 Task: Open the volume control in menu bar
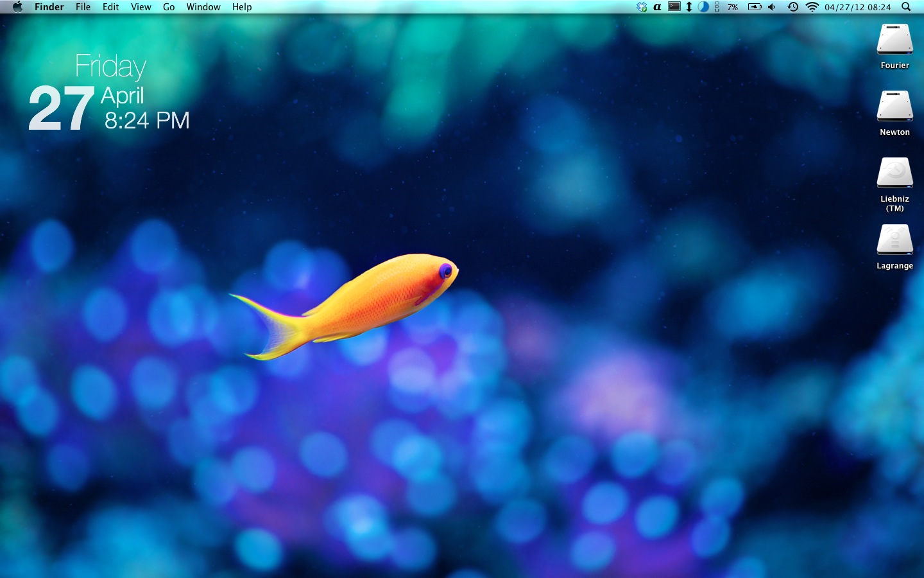click(x=772, y=7)
